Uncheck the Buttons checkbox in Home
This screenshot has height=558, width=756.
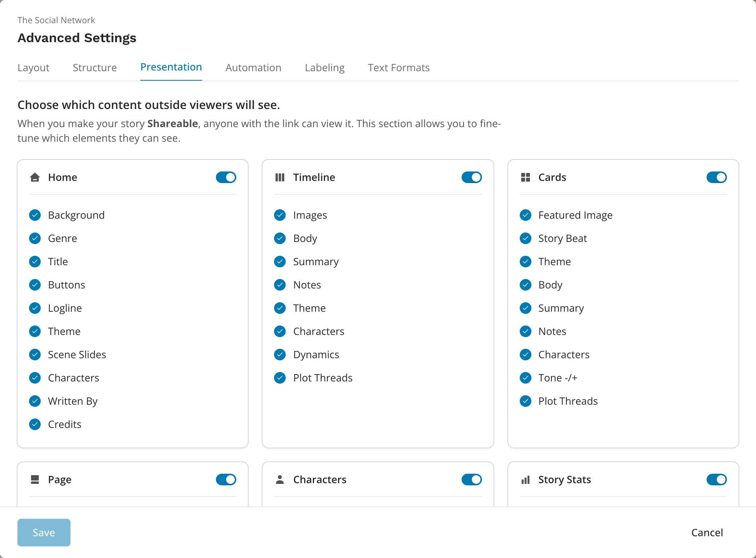tap(35, 285)
